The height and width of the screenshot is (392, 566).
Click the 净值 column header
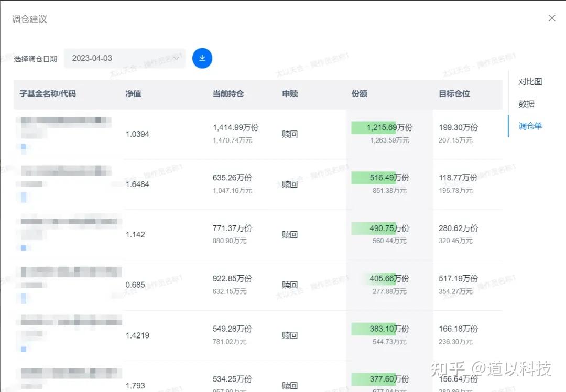tap(133, 94)
